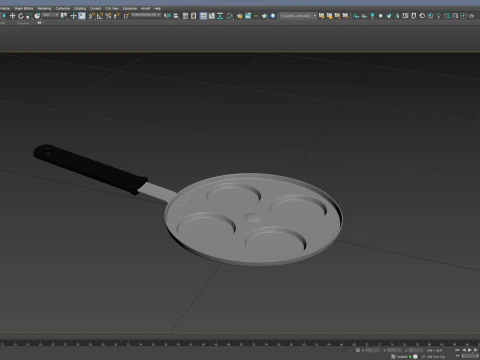Screen dimensions: 480x360
Task: Click Previous Frame button
Action: coord(464,350)
